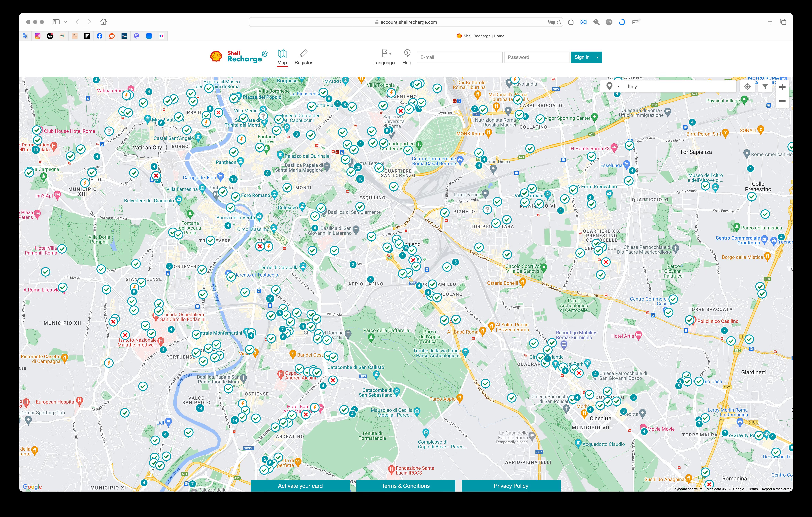812x517 pixels.
Task: Click the cluster of 14 at Valco San Paolo
Action: point(200,408)
